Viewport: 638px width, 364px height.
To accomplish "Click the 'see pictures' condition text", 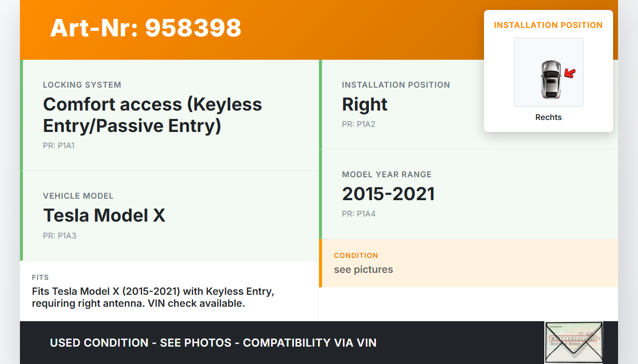I will tap(363, 269).
